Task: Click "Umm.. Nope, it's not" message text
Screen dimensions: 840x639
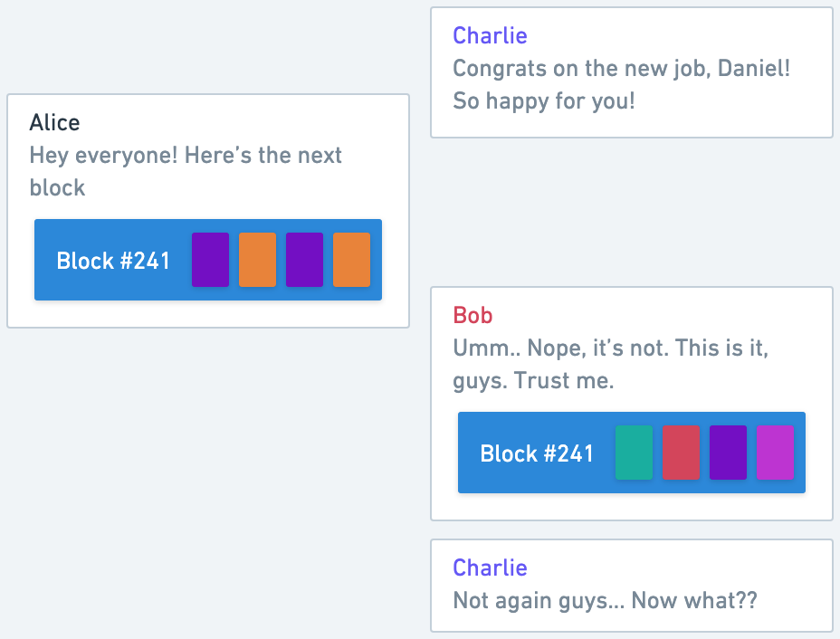Action: [x=561, y=348]
